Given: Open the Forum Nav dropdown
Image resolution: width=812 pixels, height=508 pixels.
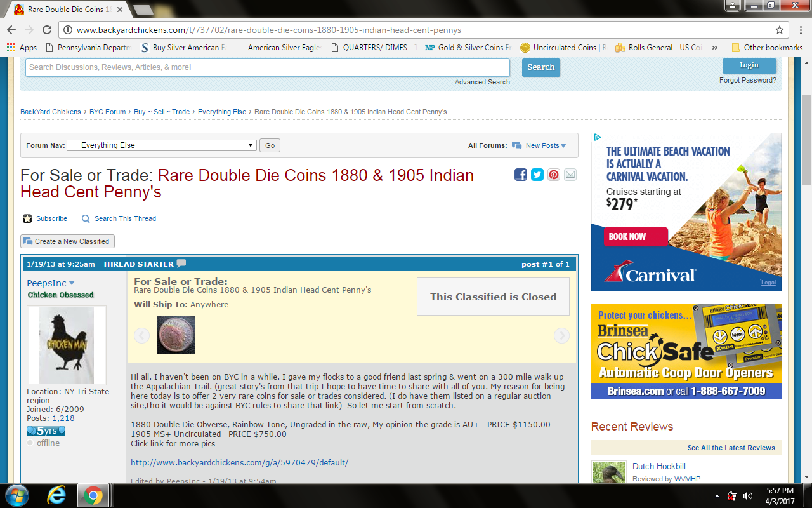Looking at the screenshot, I should [161, 145].
